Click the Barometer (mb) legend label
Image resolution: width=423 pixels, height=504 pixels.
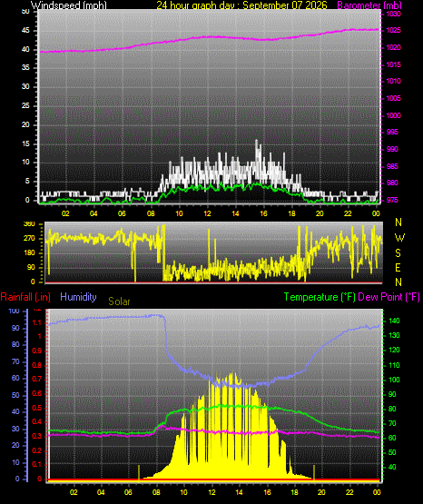[369, 5]
